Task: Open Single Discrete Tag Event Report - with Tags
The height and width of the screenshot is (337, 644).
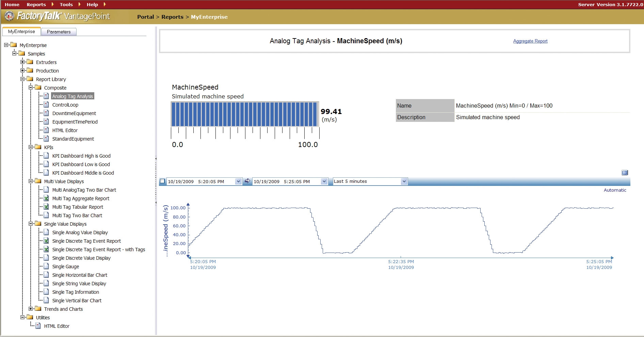Action: (x=99, y=250)
